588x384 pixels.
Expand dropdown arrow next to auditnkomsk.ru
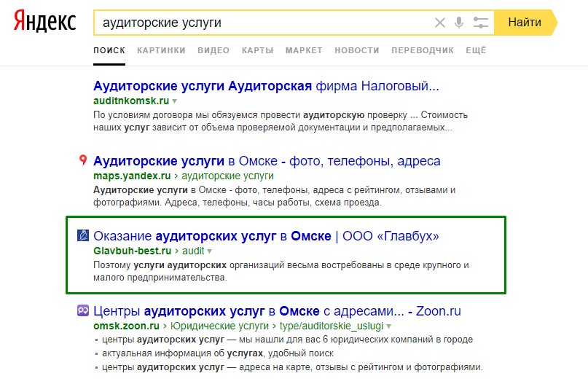[175, 101]
